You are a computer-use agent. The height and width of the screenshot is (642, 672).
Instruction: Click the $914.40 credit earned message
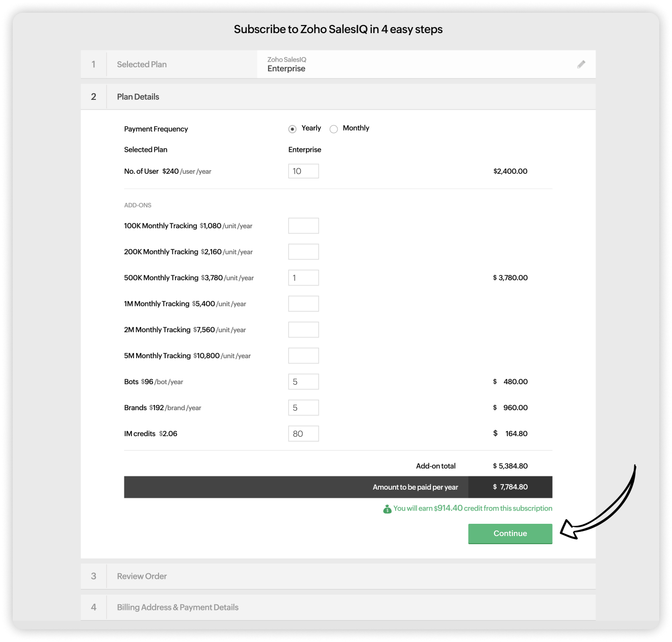point(473,509)
